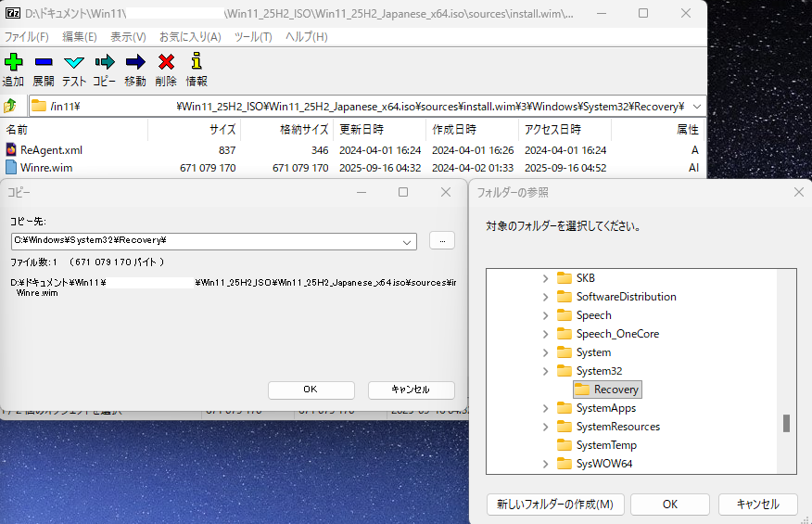Expand the SysWOW64 folder in tree
The width and height of the screenshot is (812, 524).
(545, 464)
